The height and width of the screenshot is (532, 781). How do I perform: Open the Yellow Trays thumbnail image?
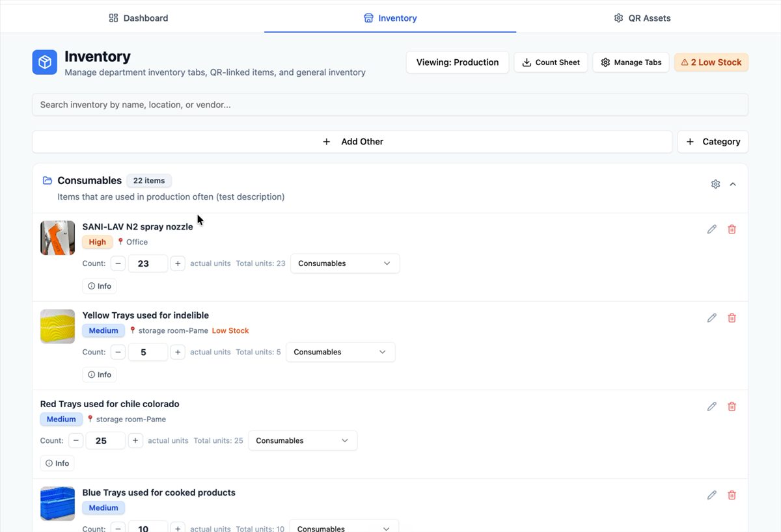click(57, 326)
